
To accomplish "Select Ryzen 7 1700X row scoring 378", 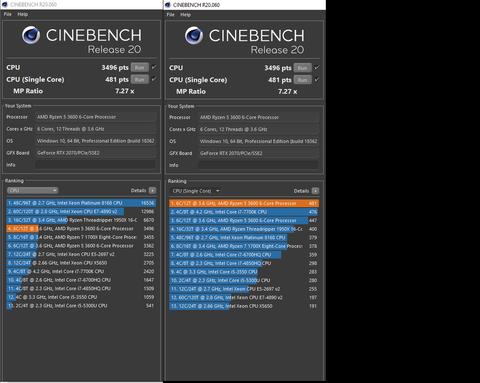I will click(244, 246).
